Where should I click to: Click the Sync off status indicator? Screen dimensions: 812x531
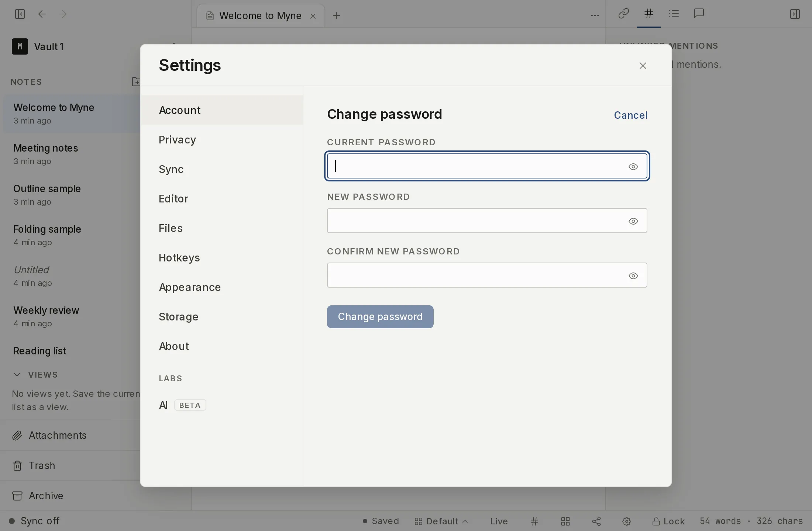[34, 521]
